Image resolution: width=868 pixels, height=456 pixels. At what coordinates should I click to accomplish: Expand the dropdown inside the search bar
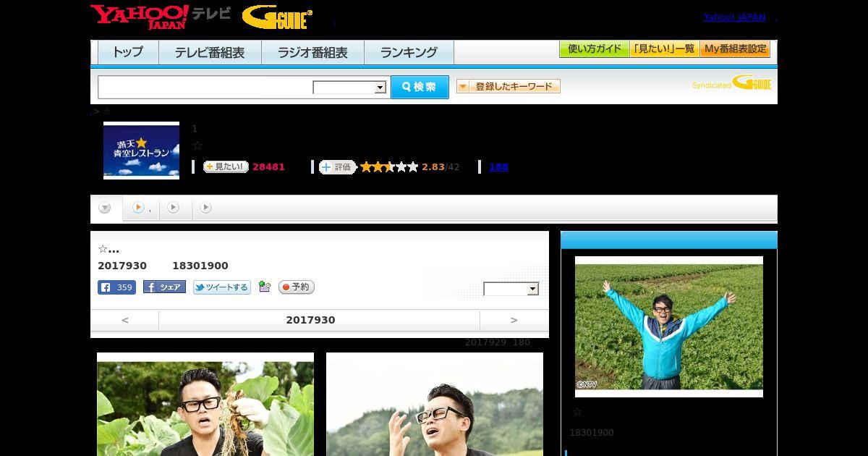point(349,88)
